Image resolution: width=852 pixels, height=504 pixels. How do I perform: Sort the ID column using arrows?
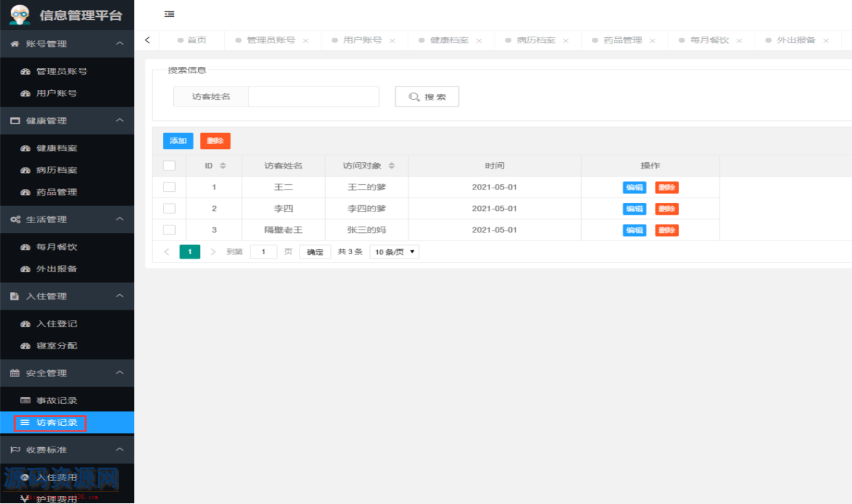click(x=223, y=166)
